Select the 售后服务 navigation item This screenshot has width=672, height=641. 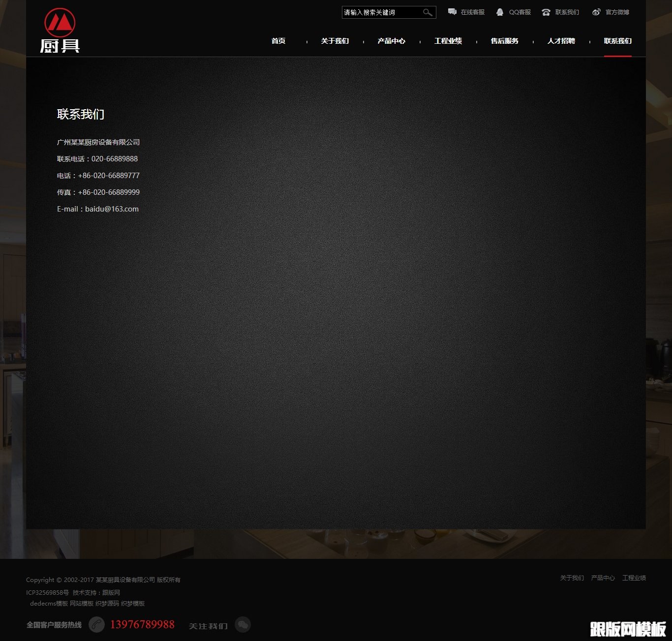tap(505, 41)
